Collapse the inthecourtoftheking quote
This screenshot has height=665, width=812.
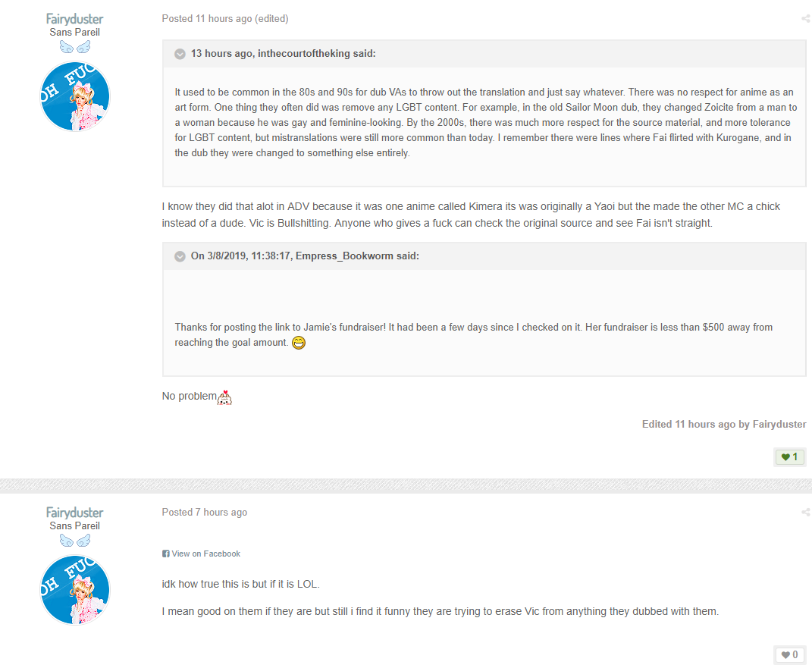pos(180,54)
